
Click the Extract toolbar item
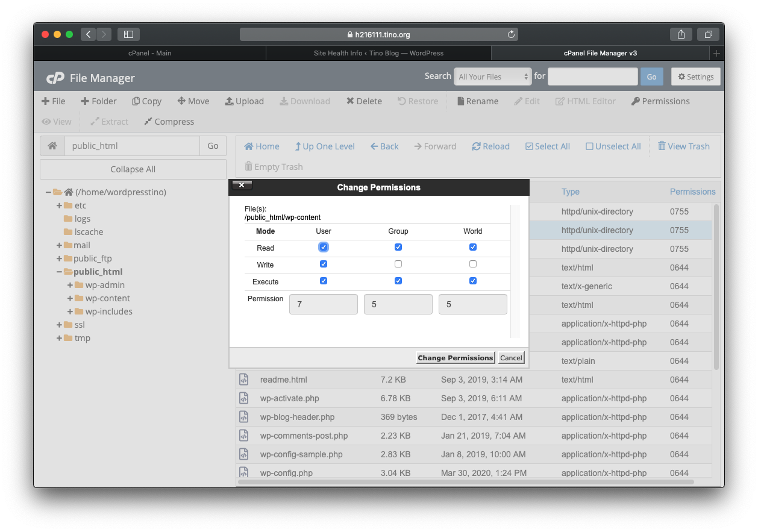(x=109, y=122)
